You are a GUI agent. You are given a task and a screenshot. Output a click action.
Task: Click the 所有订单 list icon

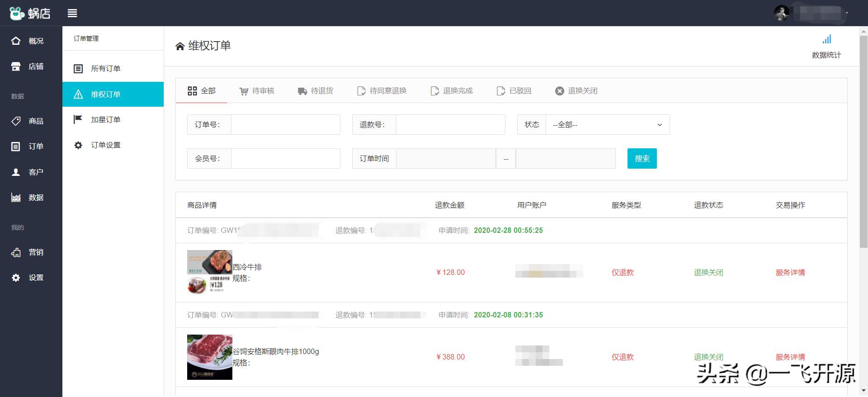(78, 69)
